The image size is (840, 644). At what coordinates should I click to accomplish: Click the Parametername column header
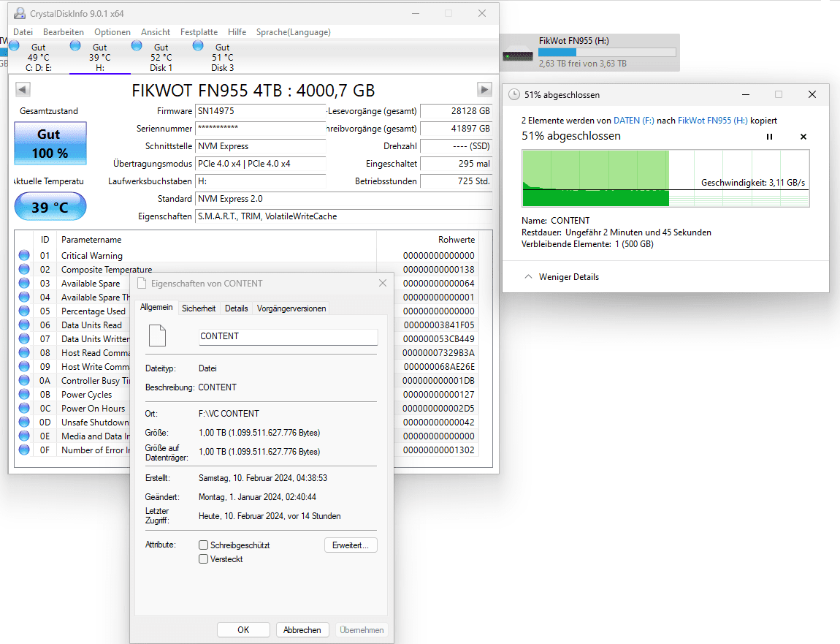pos(91,240)
